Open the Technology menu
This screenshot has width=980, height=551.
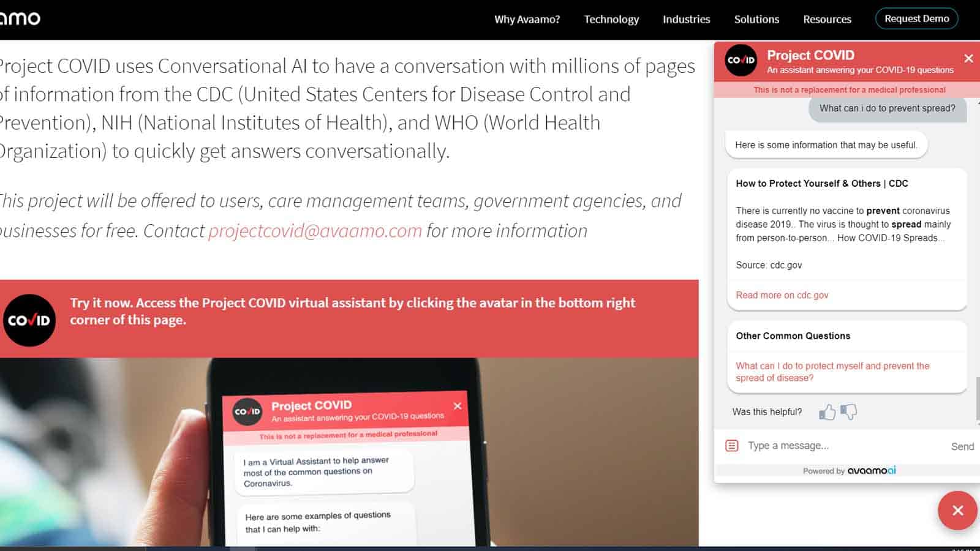(x=611, y=19)
